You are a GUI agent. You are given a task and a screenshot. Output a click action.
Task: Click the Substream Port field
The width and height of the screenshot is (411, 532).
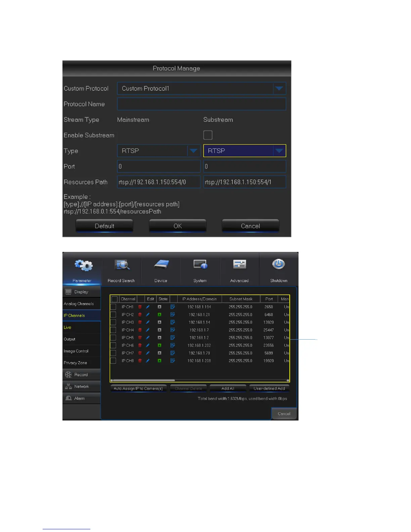245,167
